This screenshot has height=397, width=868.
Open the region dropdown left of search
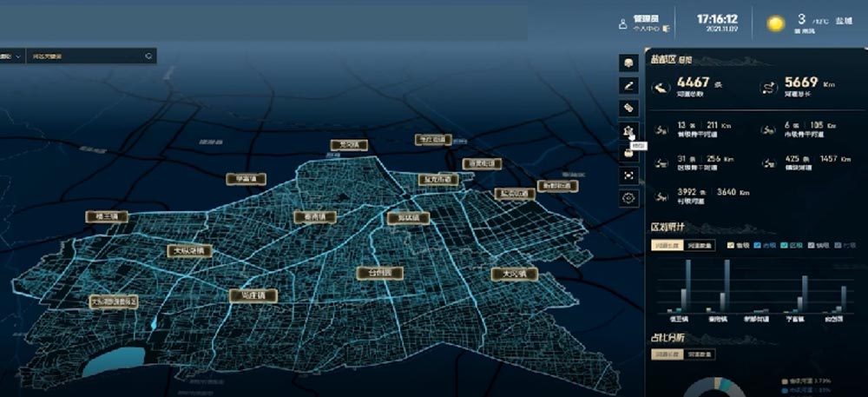click(x=12, y=56)
